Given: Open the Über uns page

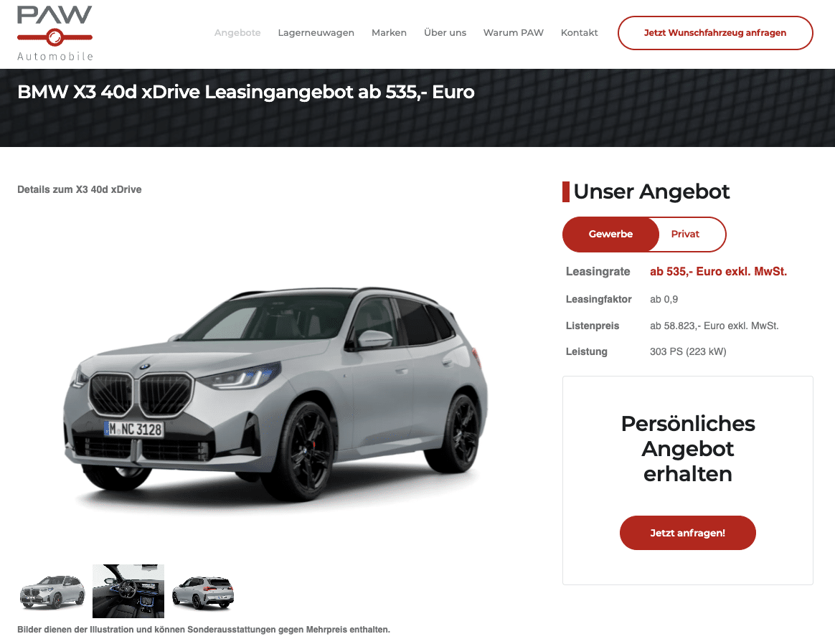Looking at the screenshot, I should point(445,32).
